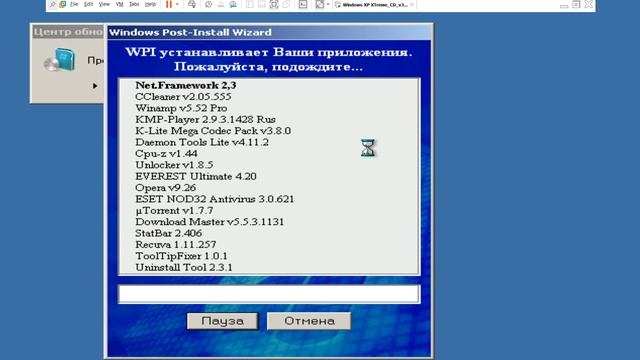The image size is (640, 360).
Task: Close the Windows XP Xtreme_CD tab
Action: click(x=412, y=5)
